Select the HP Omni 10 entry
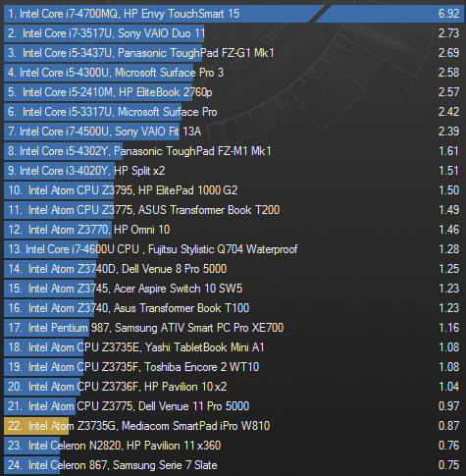Screen dimensions: 466x476 pos(233,230)
